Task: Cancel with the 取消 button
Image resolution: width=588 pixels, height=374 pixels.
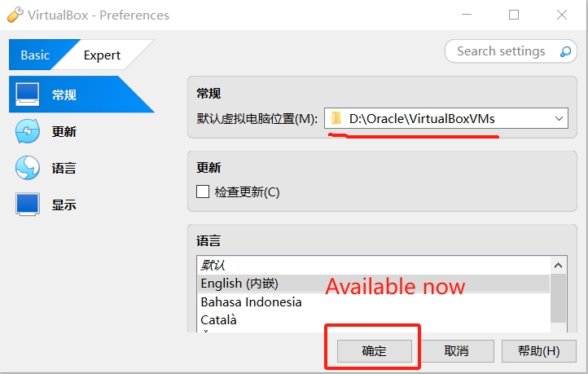Action: click(456, 351)
